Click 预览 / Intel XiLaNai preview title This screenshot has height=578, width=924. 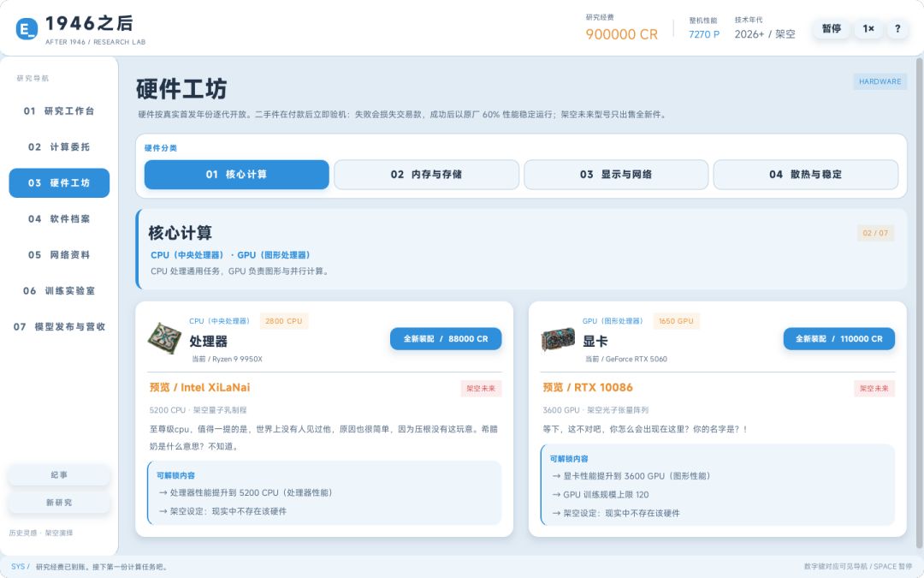pos(199,388)
